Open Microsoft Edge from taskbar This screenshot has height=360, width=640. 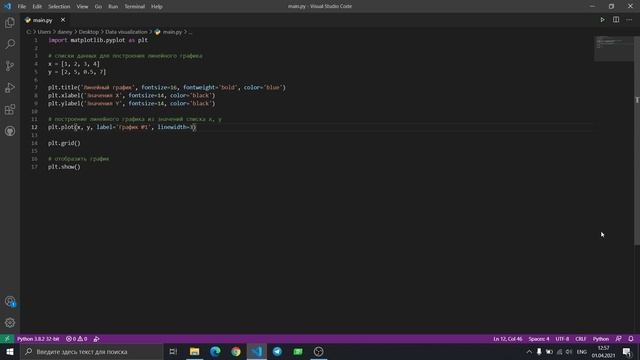pyautogui.click(x=215, y=351)
